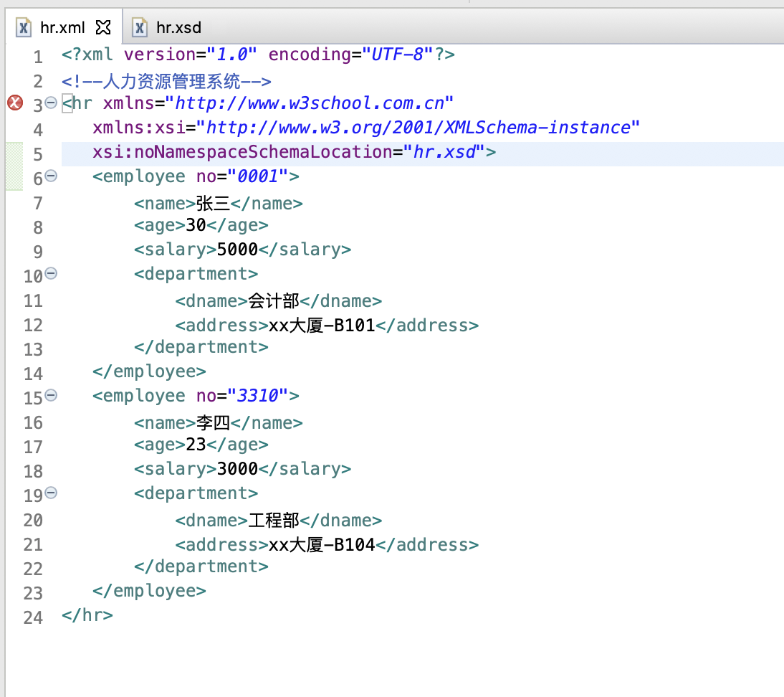Click the age value 30
Viewport: 784px width, 697px height.
point(196,225)
